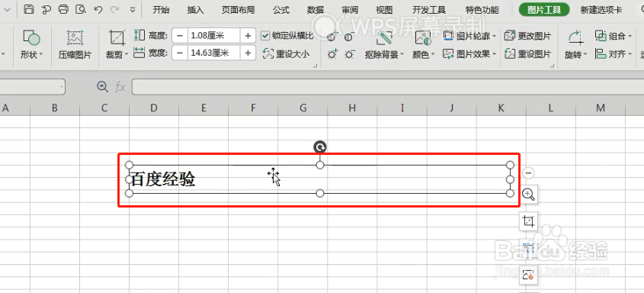This screenshot has width=644, height=293.
Task: Click the 宽度 value field 14.63厘米
Action: coord(213,53)
